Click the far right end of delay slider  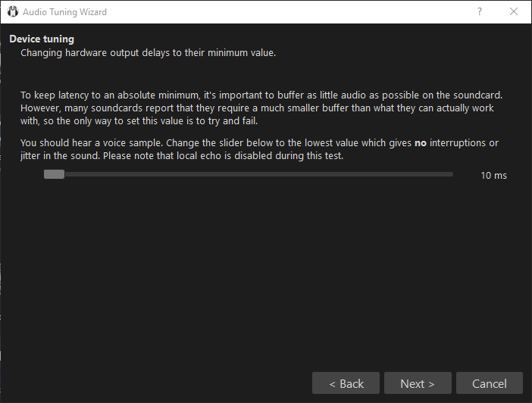pyautogui.click(x=451, y=174)
